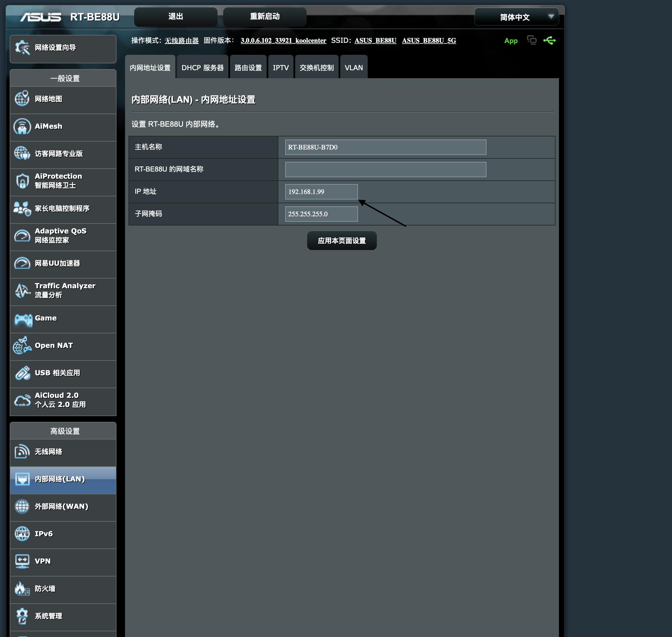The height and width of the screenshot is (637, 672).
Task: Open the firewall flame icon
Action: 22,588
